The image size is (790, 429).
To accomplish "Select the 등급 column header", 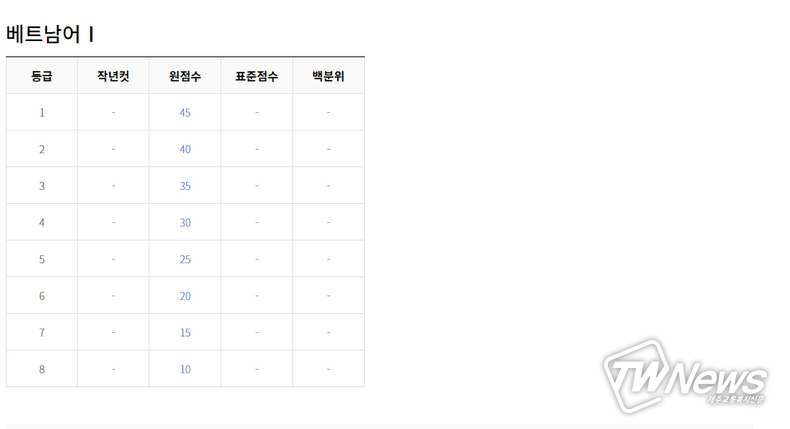I will [42, 76].
